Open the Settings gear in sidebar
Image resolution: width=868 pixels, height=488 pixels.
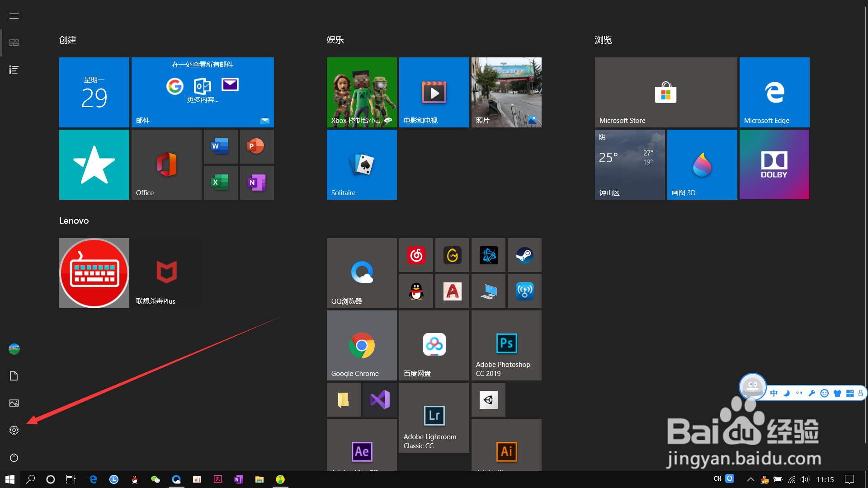tap(14, 430)
